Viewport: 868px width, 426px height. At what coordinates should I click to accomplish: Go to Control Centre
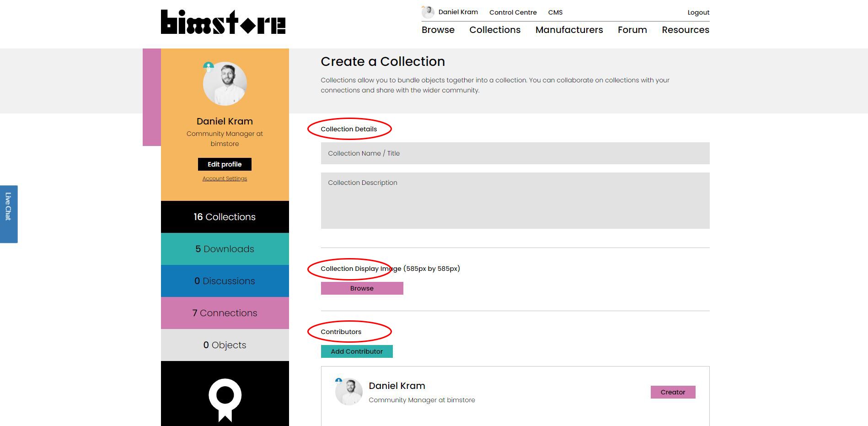tap(513, 12)
